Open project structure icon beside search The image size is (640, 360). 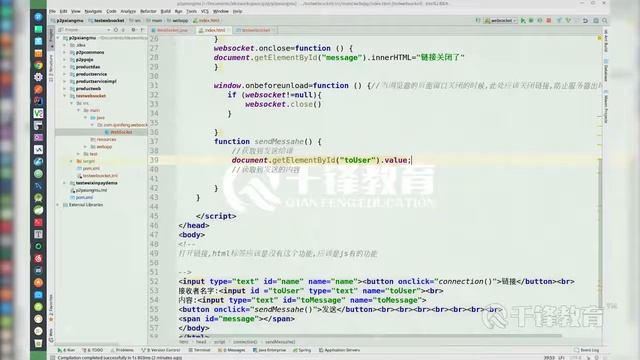(x=596, y=20)
